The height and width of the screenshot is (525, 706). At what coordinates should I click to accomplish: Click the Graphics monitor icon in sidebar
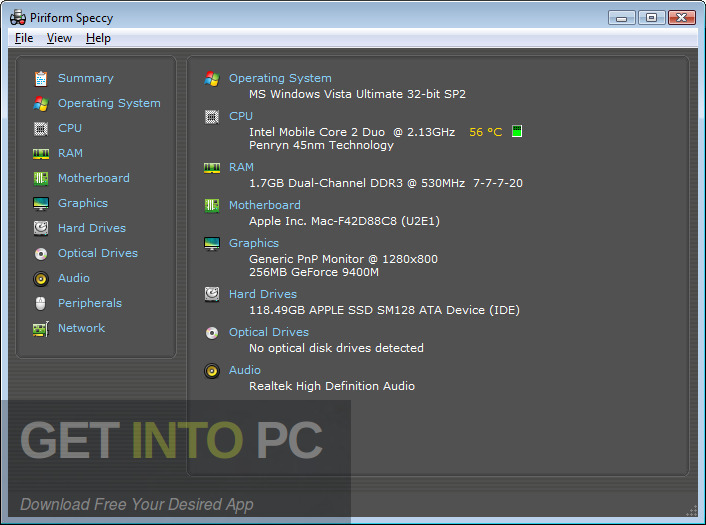41,204
